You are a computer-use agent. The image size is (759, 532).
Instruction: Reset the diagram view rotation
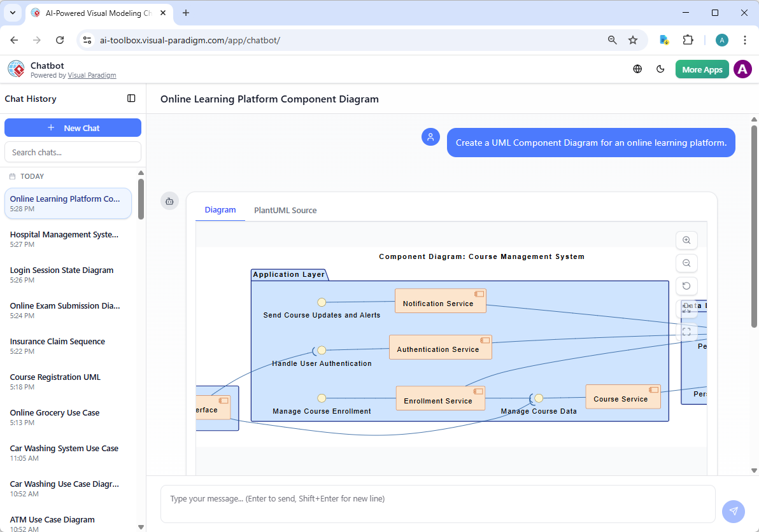click(x=686, y=286)
